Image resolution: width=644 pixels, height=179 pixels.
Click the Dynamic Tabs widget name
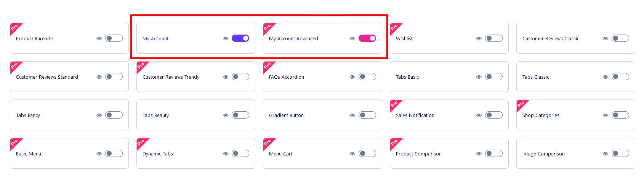tap(158, 154)
